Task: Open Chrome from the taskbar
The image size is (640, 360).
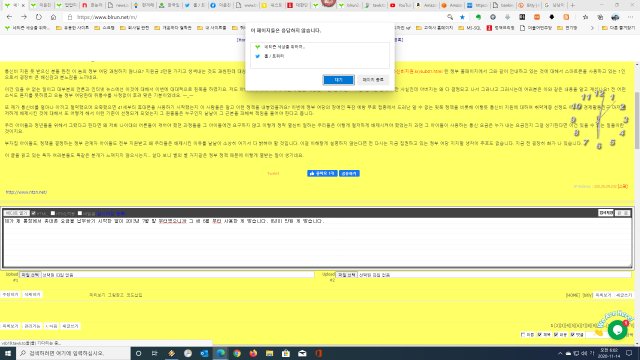Action: (237, 353)
